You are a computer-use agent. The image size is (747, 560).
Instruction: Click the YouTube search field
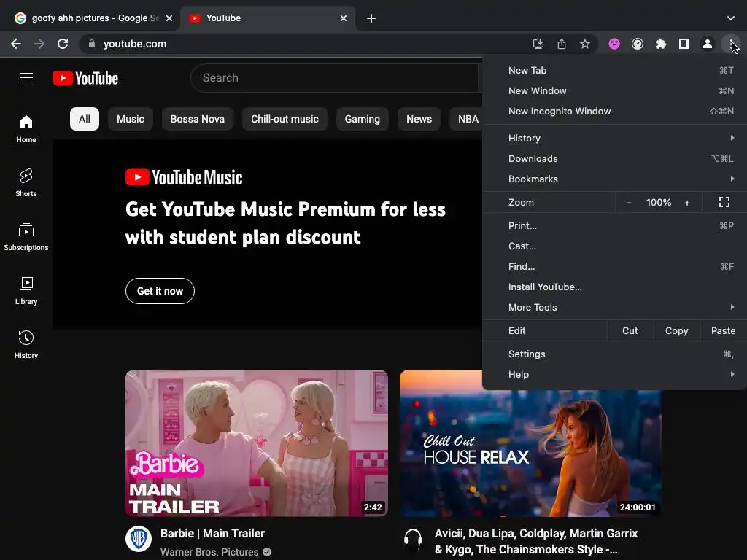click(334, 77)
